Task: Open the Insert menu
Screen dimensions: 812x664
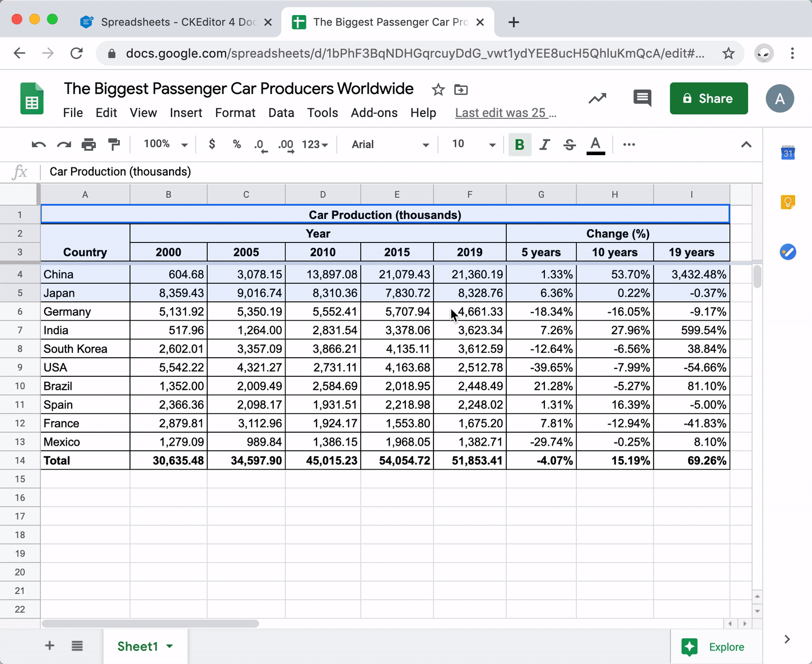Action: point(186,113)
